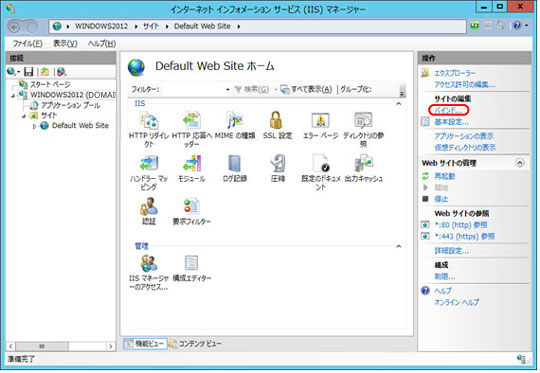Open the エラー ページ feature icon
The width and height of the screenshot is (540, 373).
(320, 121)
